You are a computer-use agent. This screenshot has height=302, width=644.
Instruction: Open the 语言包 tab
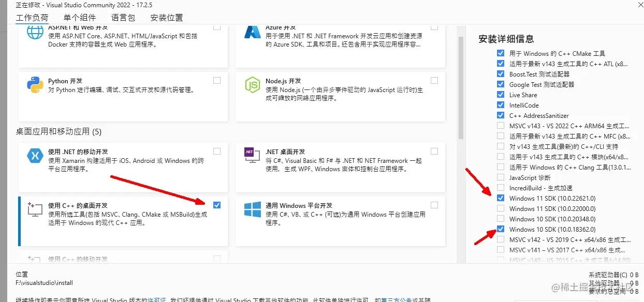[124, 18]
